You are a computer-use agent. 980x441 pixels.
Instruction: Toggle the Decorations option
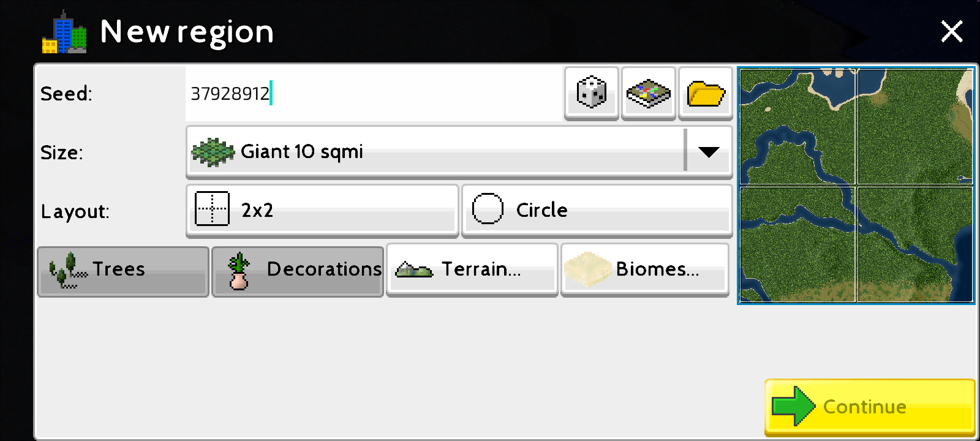pos(298,271)
